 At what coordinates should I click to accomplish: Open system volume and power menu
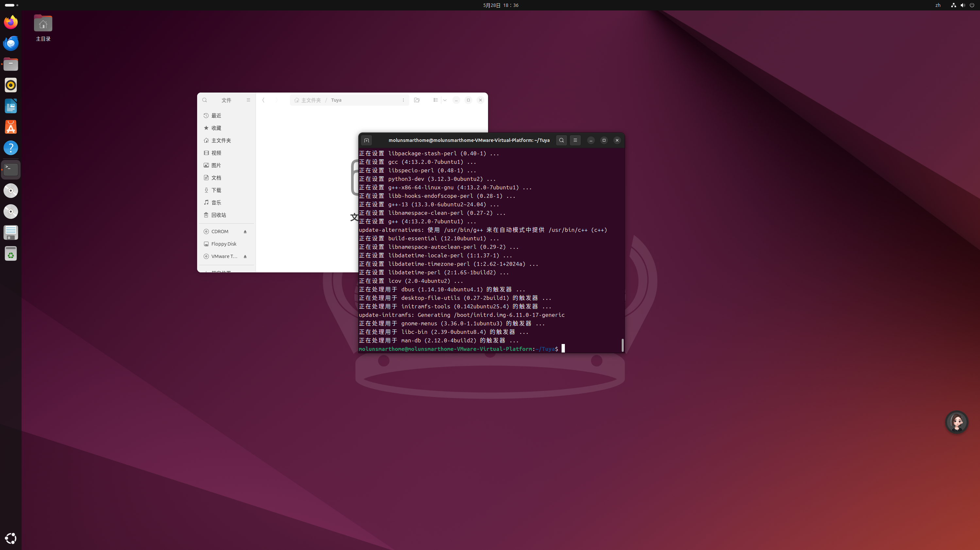point(962,5)
